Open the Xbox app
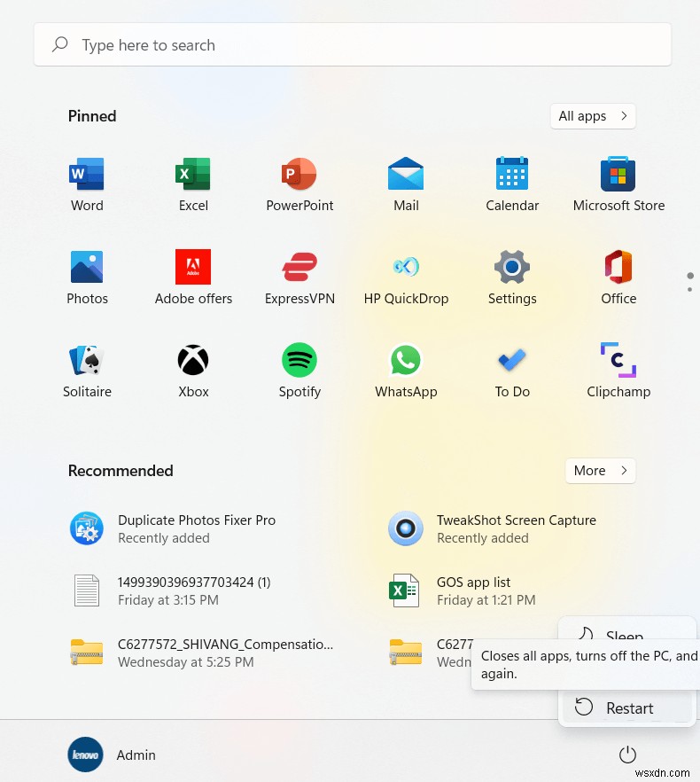This screenshot has height=782, width=700. [x=193, y=371]
